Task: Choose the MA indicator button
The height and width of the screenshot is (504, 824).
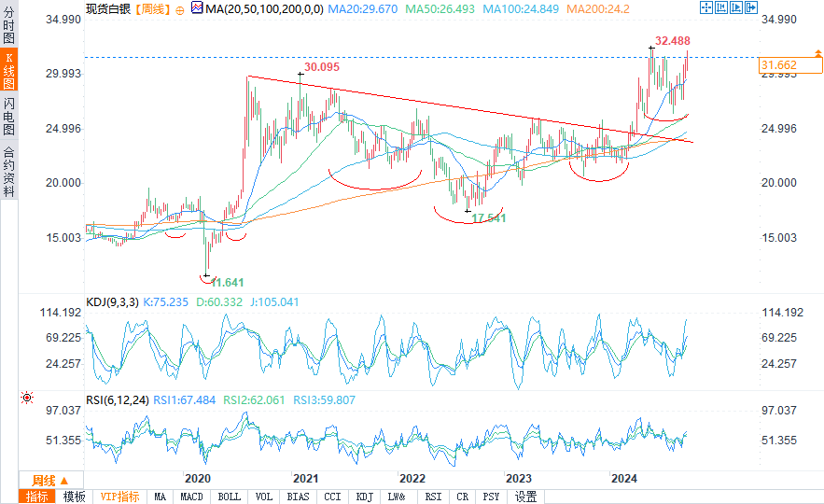Action: coord(160,497)
